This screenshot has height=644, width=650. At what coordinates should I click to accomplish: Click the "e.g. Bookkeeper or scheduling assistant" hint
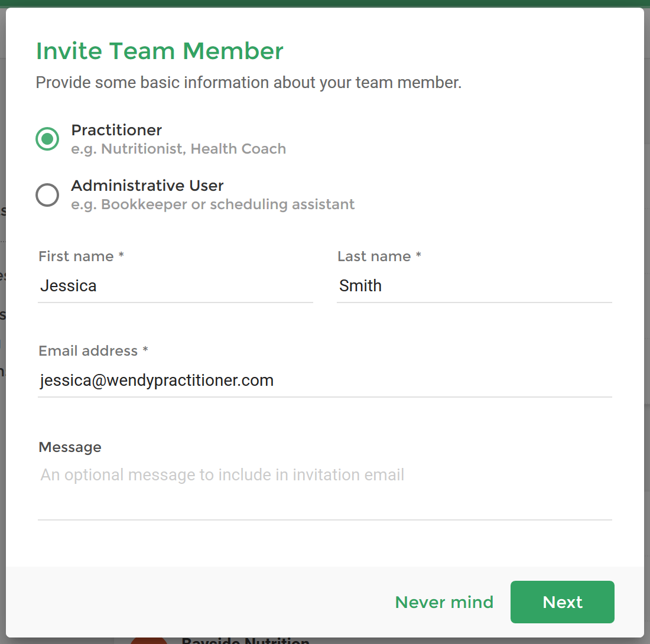[x=213, y=204]
